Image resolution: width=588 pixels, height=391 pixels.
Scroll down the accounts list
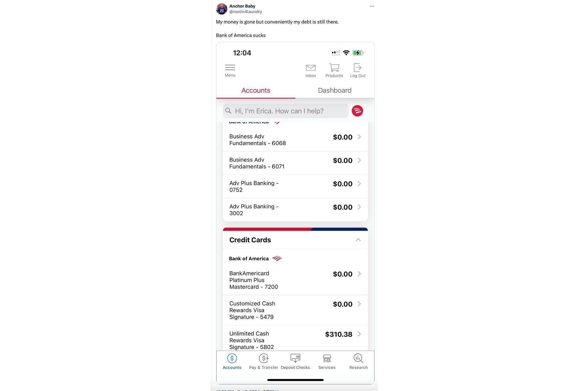[x=295, y=240]
